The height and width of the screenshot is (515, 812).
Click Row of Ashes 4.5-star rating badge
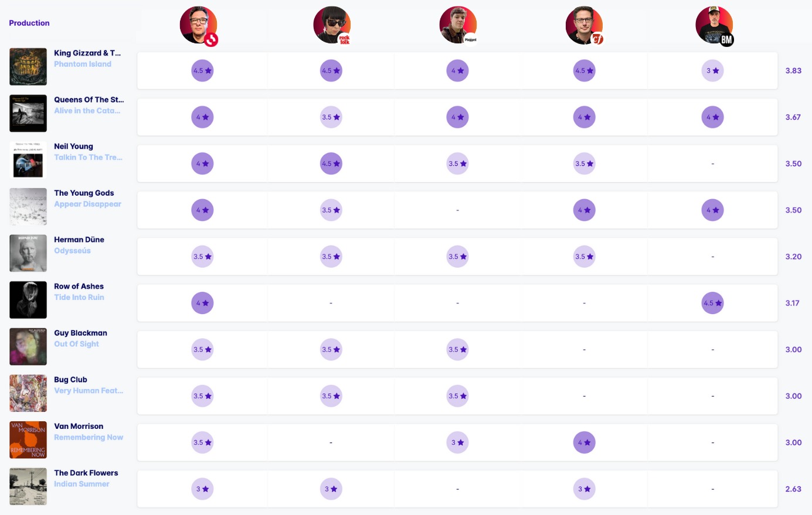(712, 303)
